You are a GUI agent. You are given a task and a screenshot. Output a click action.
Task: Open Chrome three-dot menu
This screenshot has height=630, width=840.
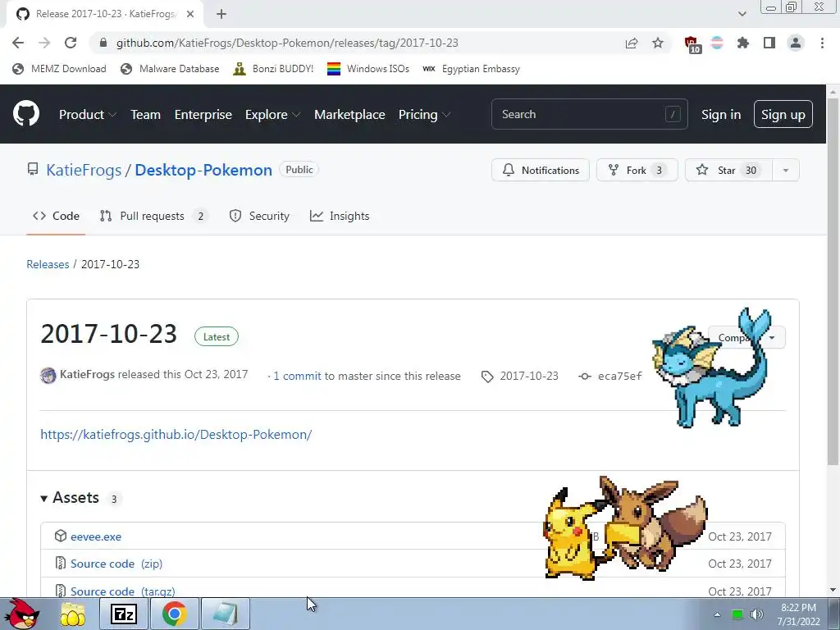(x=822, y=43)
